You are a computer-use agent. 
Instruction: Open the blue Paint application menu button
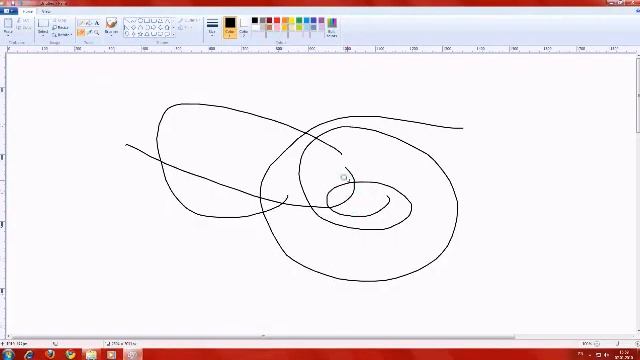[x=8, y=11]
